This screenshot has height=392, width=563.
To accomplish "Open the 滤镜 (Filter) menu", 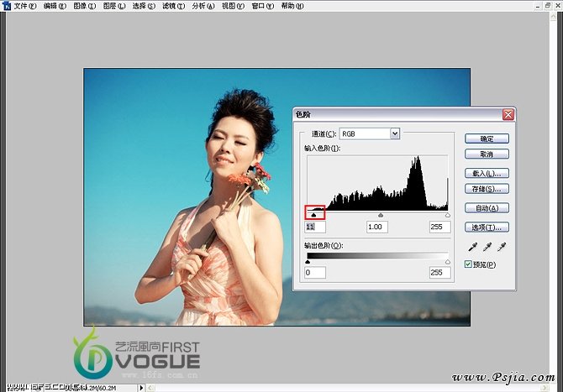I will click(173, 6).
